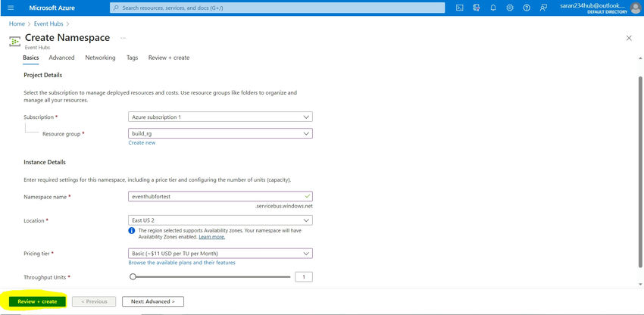This screenshot has height=315, width=644.
Task: Open portal Settings gear
Action: pos(510,8)
